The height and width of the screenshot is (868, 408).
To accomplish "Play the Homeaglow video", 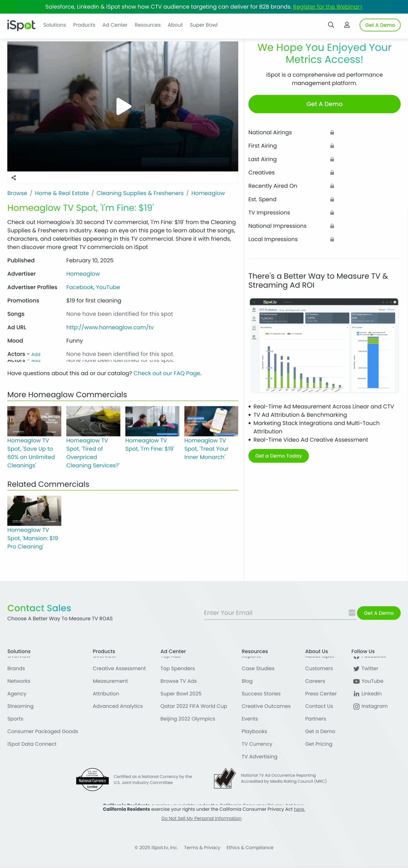I will click(x=123, y=106).
